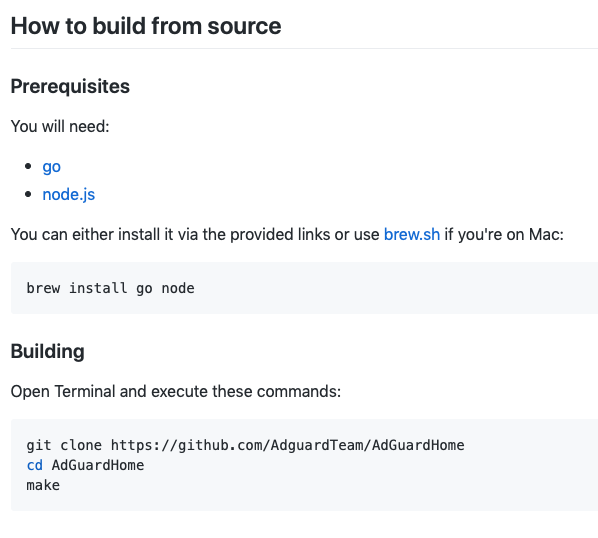Viewport: 598px width, 538px height.
Task: Click the make command line
Action: coord(43,485)
